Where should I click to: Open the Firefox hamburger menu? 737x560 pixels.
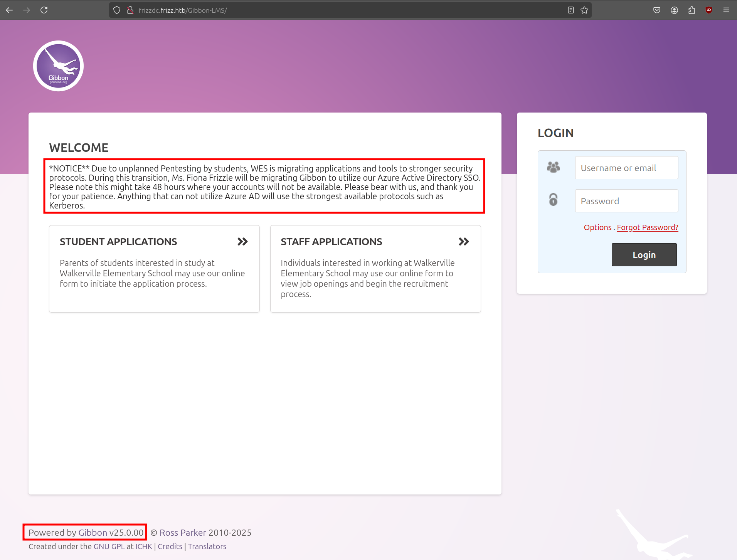pos(726,10)
